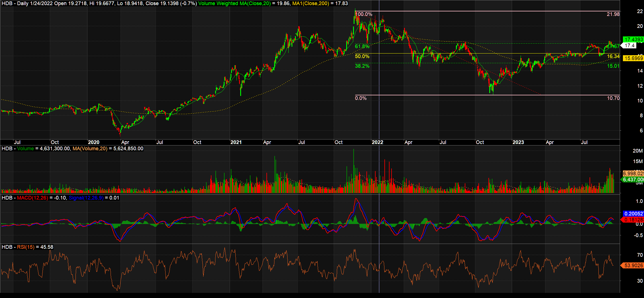Click the 38.2% Fibonacci level label
Screen dimensions: 644x298
tap(362, 66)
